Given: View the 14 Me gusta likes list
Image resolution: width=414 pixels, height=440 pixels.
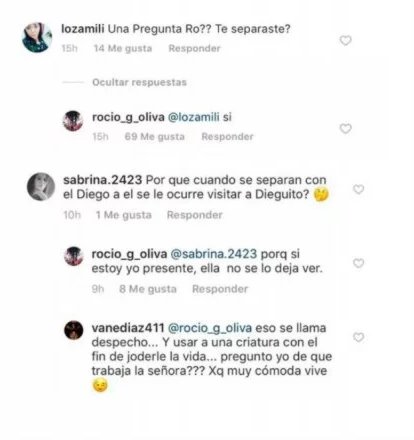Looking at the screenshot, I should (123, 48).
